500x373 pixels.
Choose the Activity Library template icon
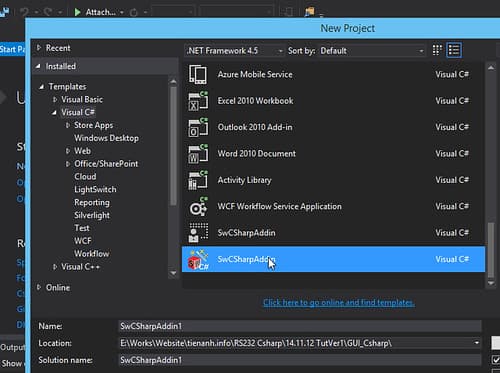[198, 180]
